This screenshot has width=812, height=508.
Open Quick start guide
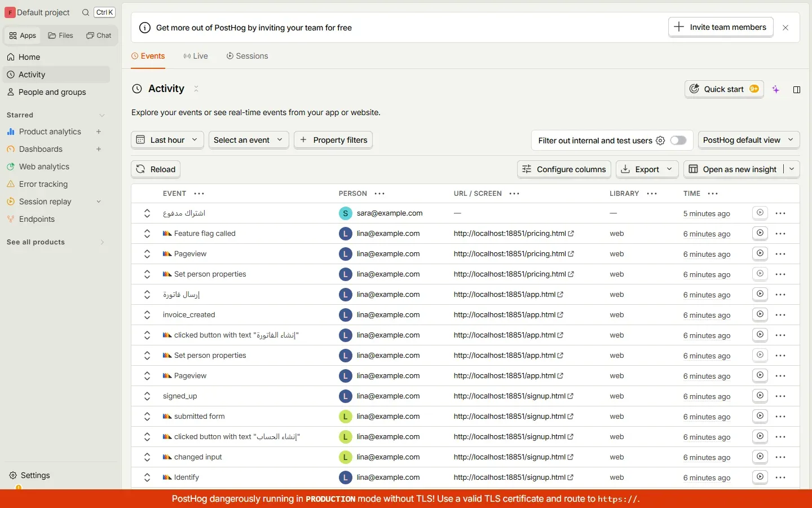pyautogui.click(x=725, y=89)
